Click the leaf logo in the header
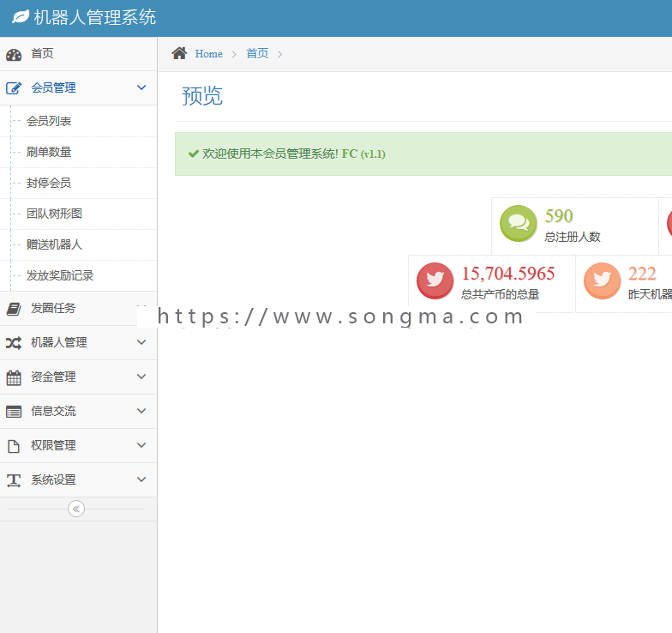Image resolution: width=672 pixels, height=633 pixels. [21, 17]
